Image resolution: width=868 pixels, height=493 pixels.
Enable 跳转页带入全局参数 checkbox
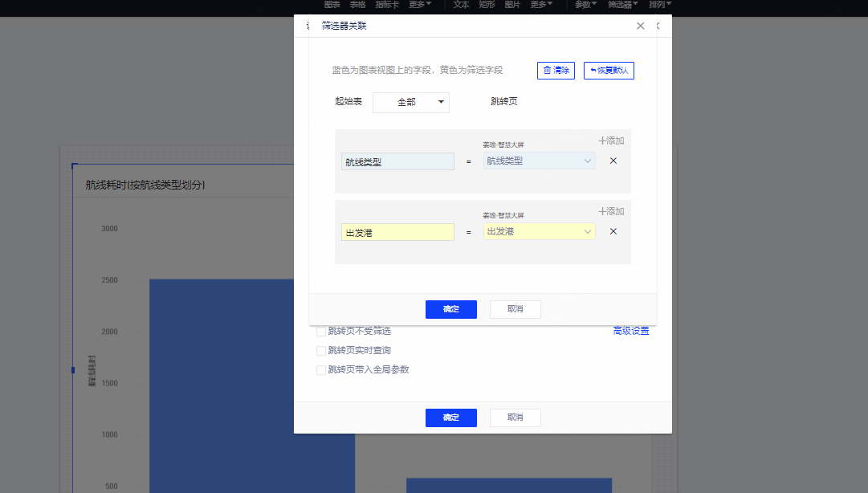tap(321, 370)
